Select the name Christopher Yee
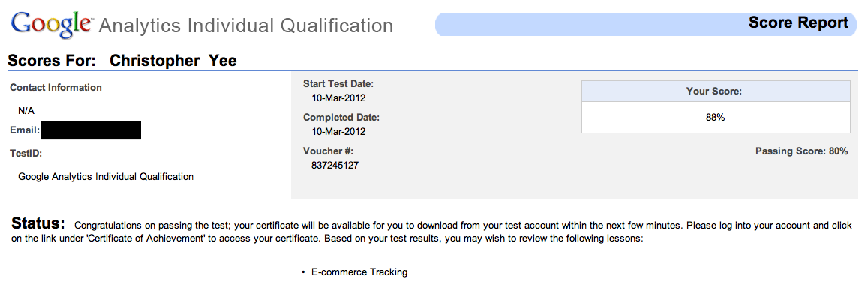The height and width of the screenshot is (285, 868). (x=173, y=60)
